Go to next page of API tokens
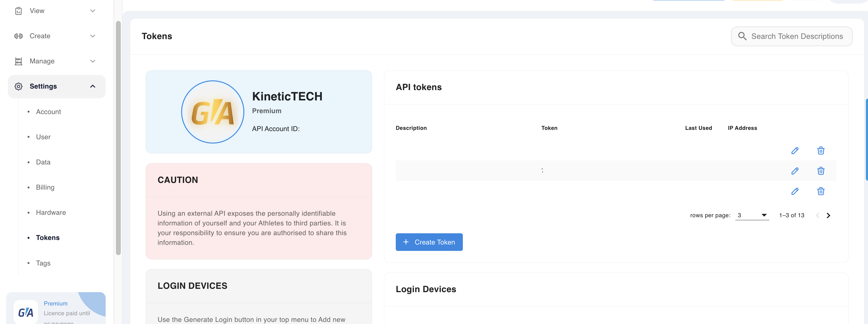The width and height of the screenshot is (868, 324). [x=828, y=216]
